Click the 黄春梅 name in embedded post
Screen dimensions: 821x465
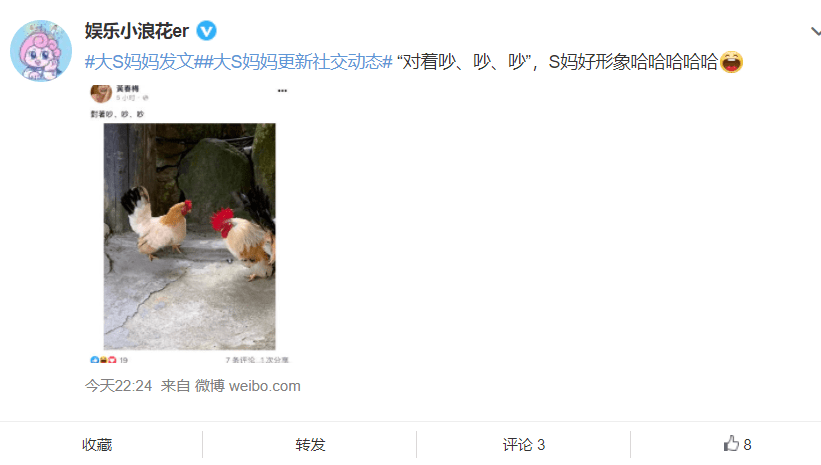click(x=128, y=89)
